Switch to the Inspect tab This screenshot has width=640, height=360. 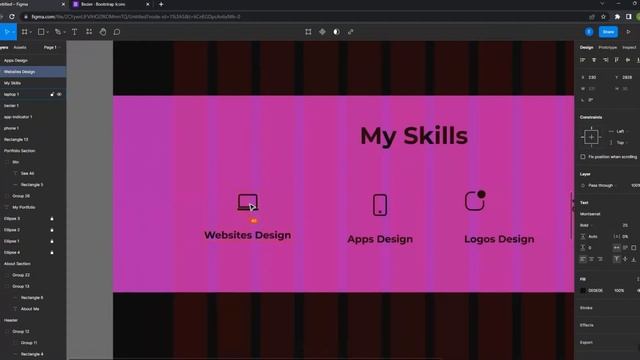coord(629,47)
